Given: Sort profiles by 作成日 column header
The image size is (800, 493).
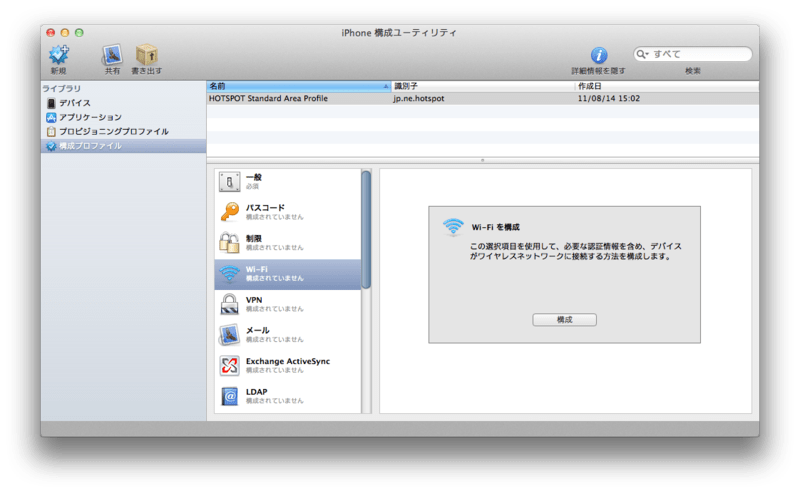Looking at the screenshot, I should click(x=660, y=86).
